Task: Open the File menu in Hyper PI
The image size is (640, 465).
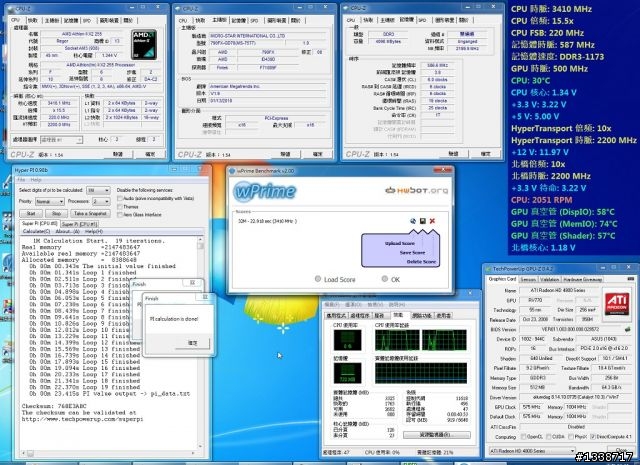Action: (x=21, y=180)
